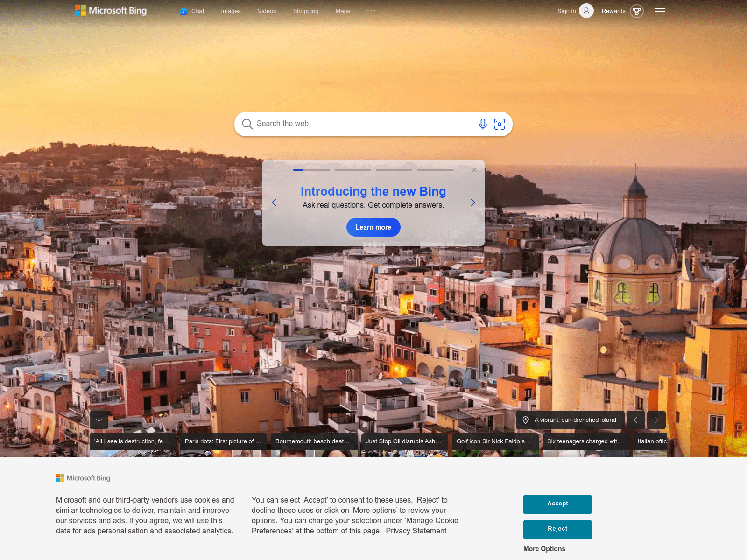The height and width of the screenshot is (560, 747).
Task: Open More Options cookie link
Action: point(544,549)
